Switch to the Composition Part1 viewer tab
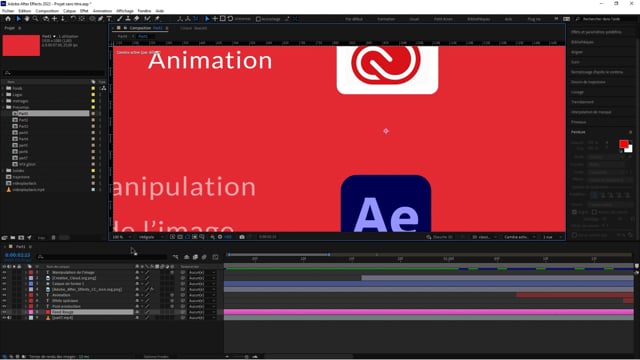640x360 pixels. tap(146, 28)
